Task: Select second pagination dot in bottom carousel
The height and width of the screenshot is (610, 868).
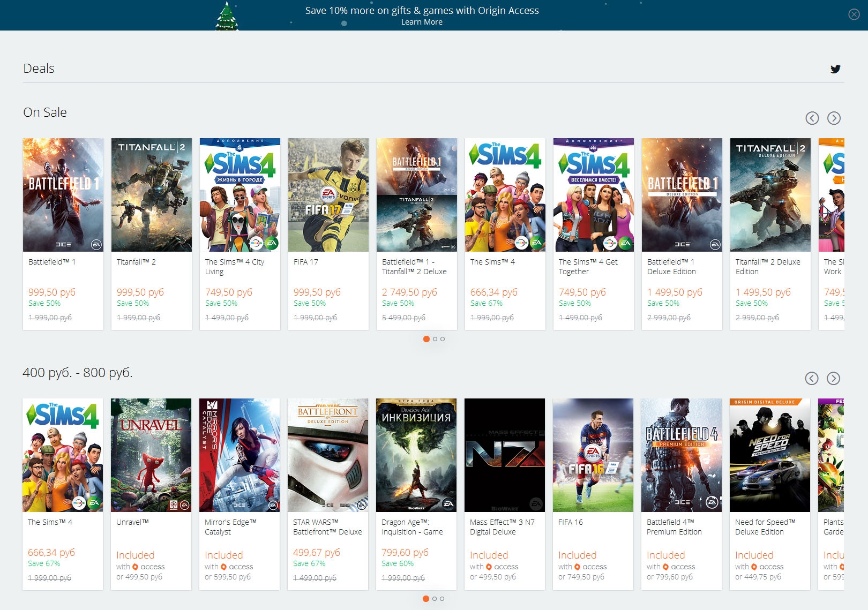Action: 435,599
